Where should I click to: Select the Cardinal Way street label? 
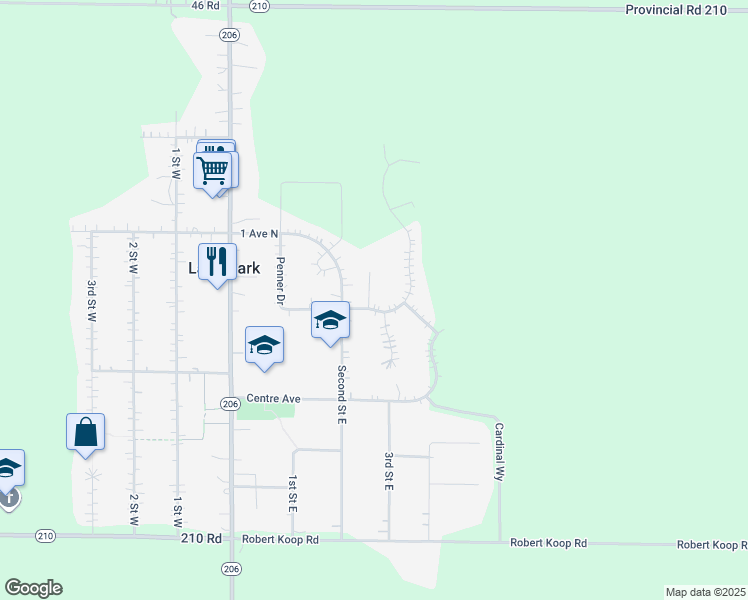pyautogui.click(x=498, y=452)
